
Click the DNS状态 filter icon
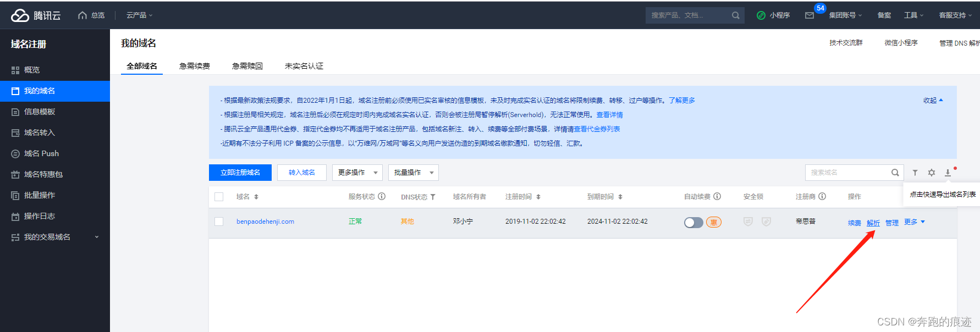pos(433,197)
